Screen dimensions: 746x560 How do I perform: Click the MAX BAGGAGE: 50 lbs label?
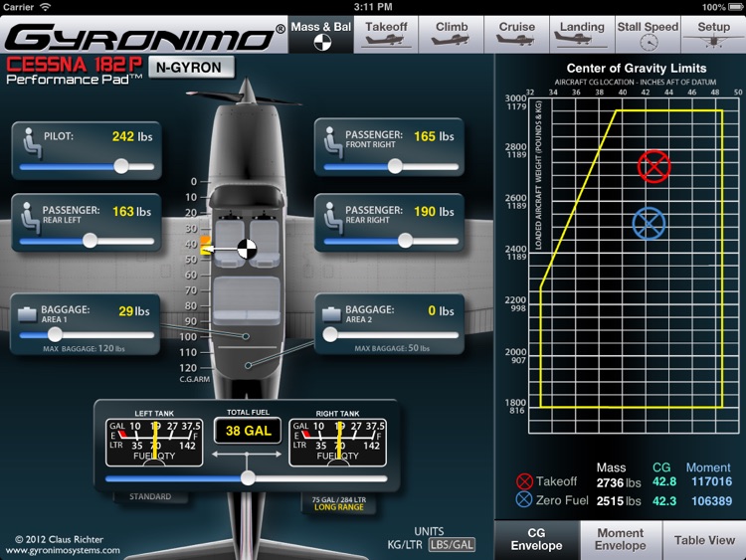(x=392, y=348)
